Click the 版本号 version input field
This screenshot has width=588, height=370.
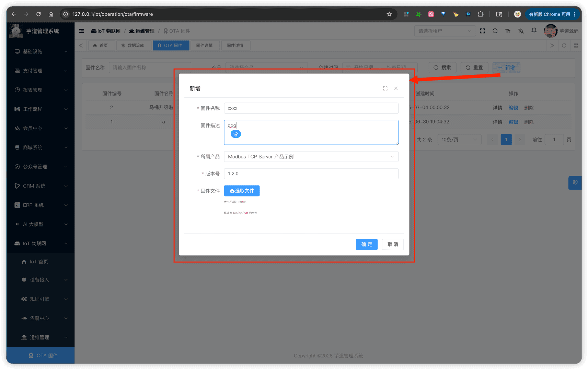(x=311, y=174)
